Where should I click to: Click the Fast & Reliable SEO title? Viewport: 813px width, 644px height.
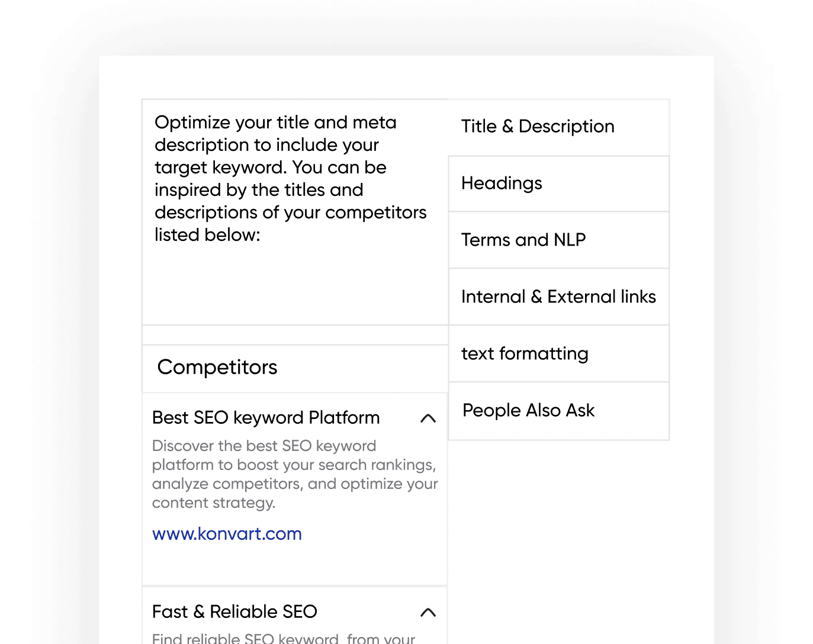(x=234, y=611)
